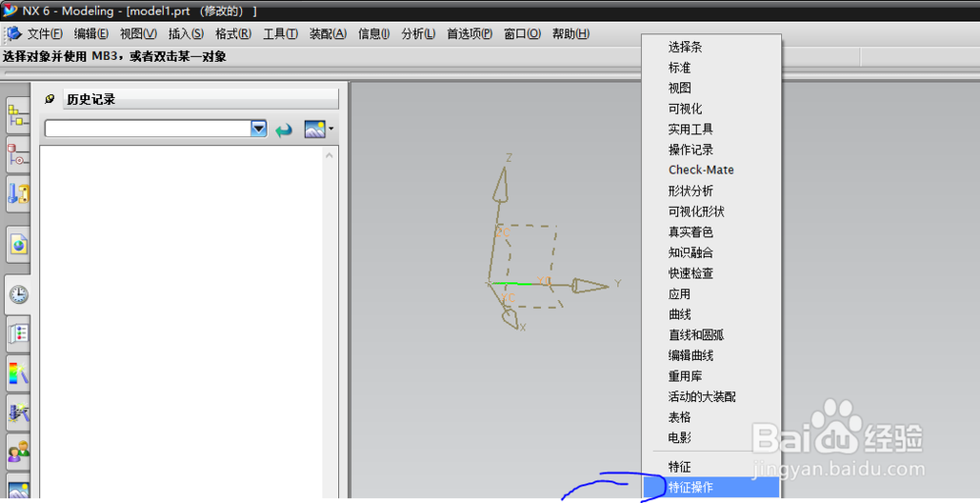Click the green return arrow in history panel
The width and height of the screenshot is (980, 503).
pyautogui.click(x=284, y=128)
